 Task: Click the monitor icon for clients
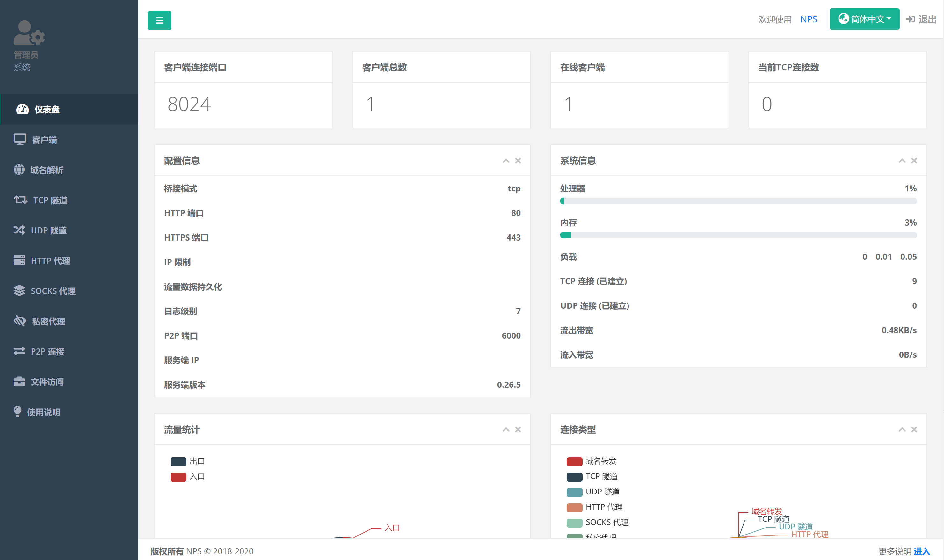click(20, 140)
